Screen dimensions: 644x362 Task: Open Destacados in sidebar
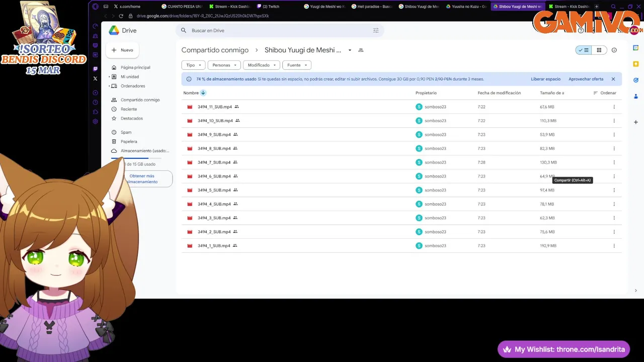[x=132, y=118]
